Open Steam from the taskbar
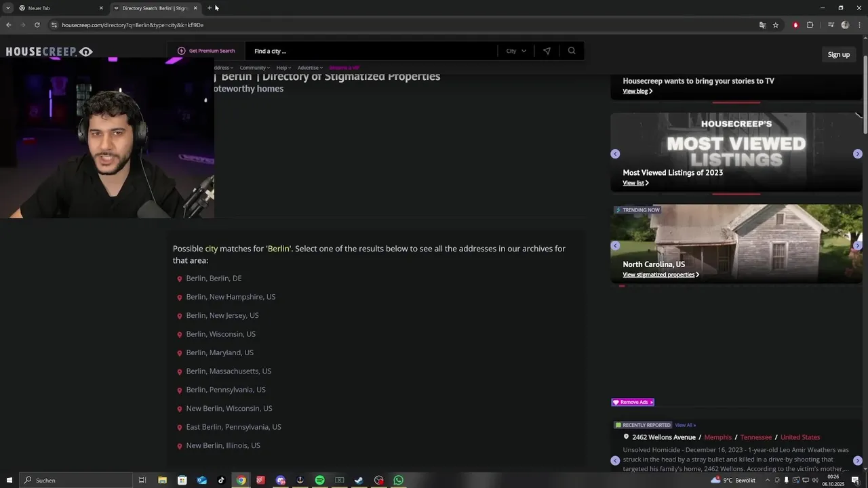Viewport: 868px width, 488px height. [x=359, y=481]
